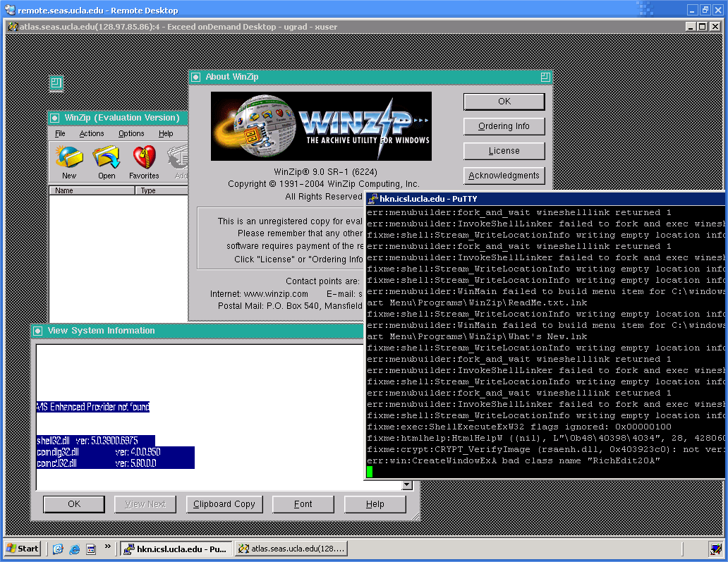Minimize the Exceed onDemand Desktop window
The image size is (728, 562).
pyautogui.click(x=691, y=27)
